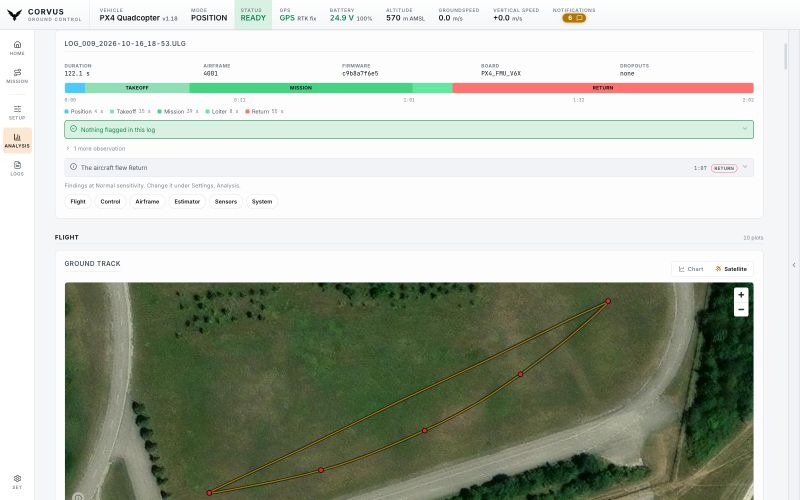Click the page vertical scrollbar thumb
This screenshot has width=800, height=500.
coord(785,56)
